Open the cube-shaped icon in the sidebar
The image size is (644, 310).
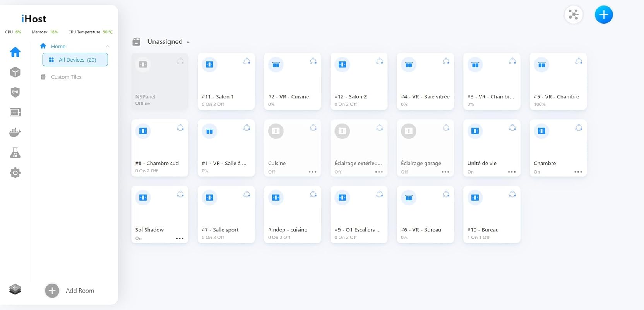point(15,72)
